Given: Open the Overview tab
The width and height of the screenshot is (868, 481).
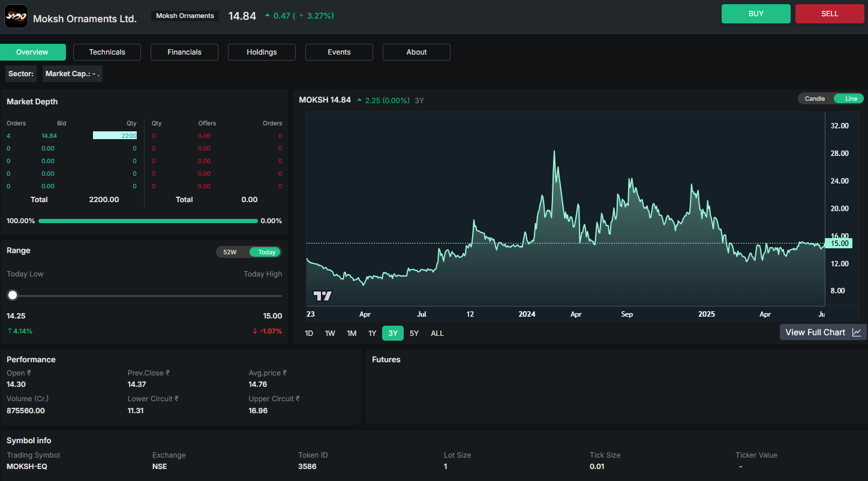Looking at the screenshot, I should [32, 52].
